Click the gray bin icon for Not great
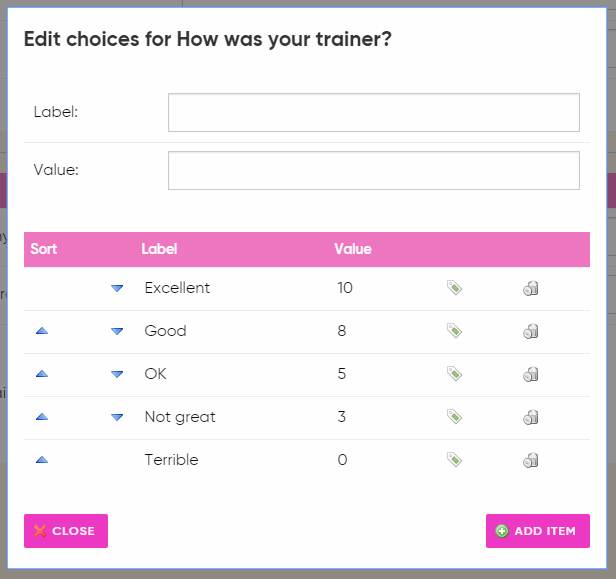This screenshot has height=579, width=616. pos(531,417)
